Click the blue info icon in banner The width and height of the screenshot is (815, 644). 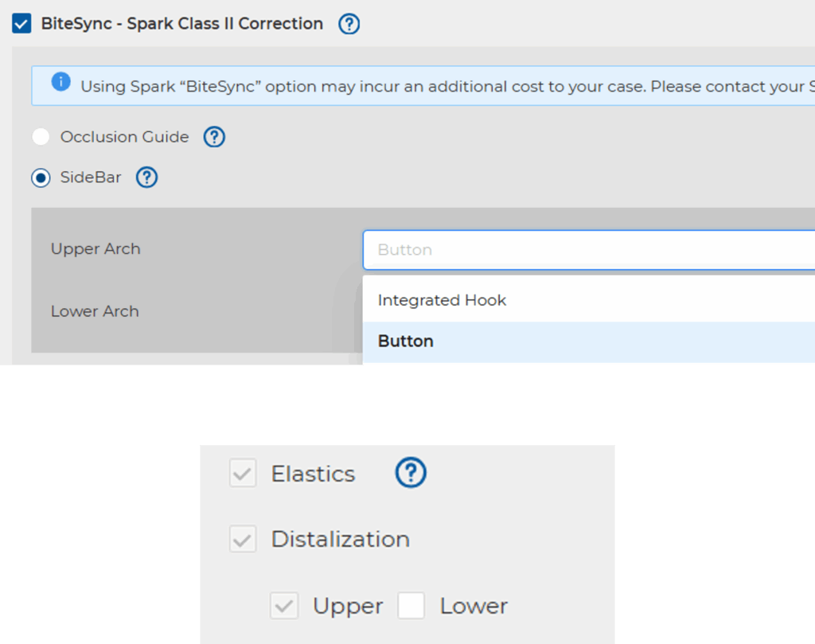click(x=60, y=83)
